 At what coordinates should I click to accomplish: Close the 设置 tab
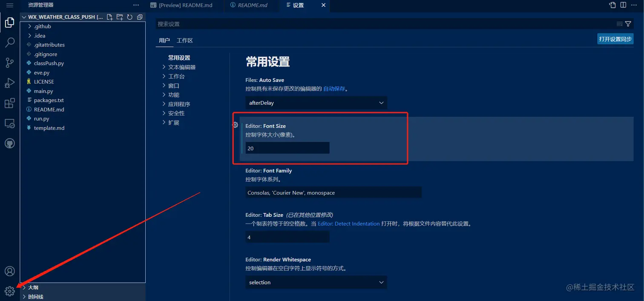coord(323,5)
